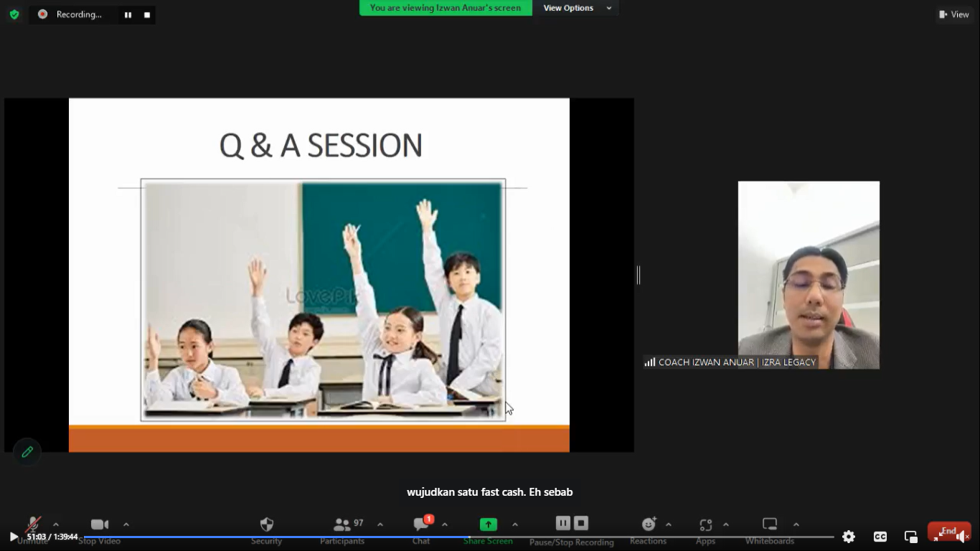
Task: Click the 'COACH IZWAN ANUAR | IZRA LEGACY' name label
Action: 737,362
